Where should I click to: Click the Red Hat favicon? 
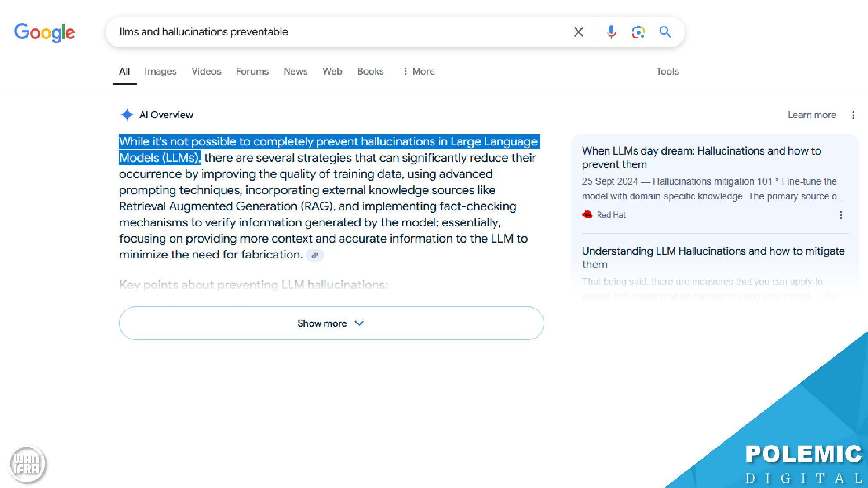click(x=587, y=215)
